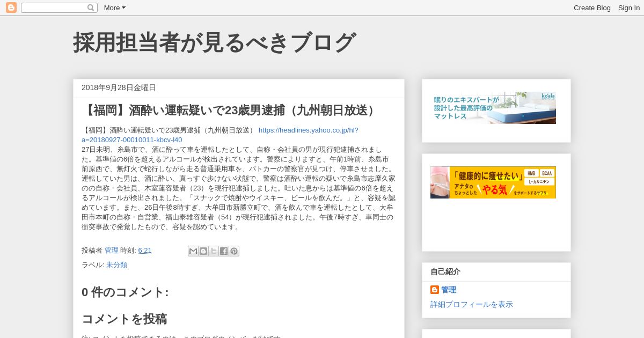This screenshot has height=338, width=644.
Task: Click the Sign In link
Action: point(628,8)
